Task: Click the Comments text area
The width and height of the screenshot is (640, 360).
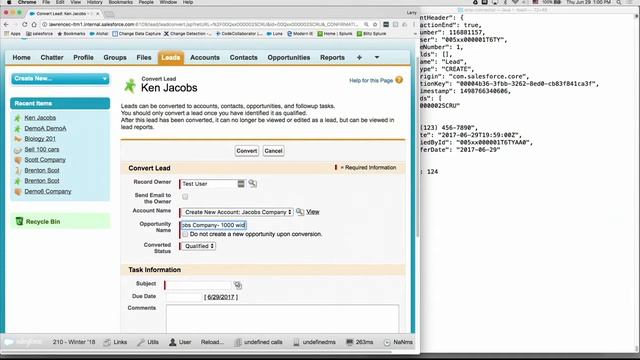Action: click(282, 318)
